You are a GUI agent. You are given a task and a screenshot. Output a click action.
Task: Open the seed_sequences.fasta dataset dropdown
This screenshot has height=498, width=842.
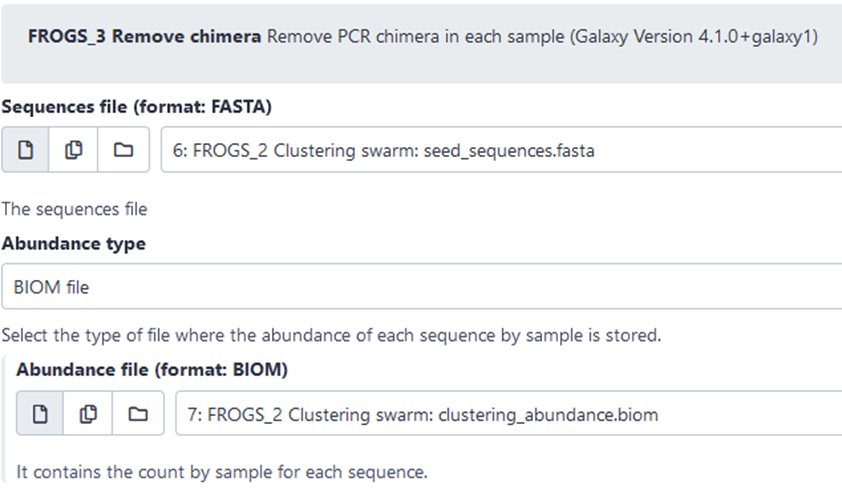coord(500,151)
